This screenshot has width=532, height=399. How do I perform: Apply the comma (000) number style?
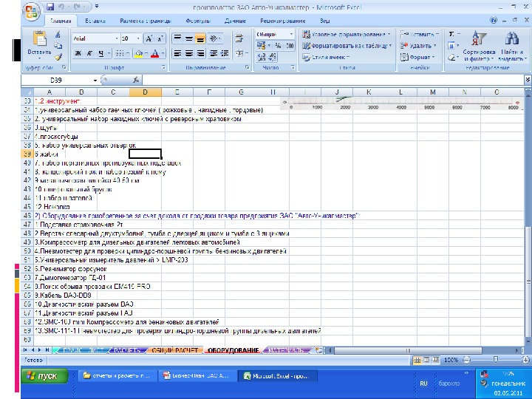(x=290, y=46)
